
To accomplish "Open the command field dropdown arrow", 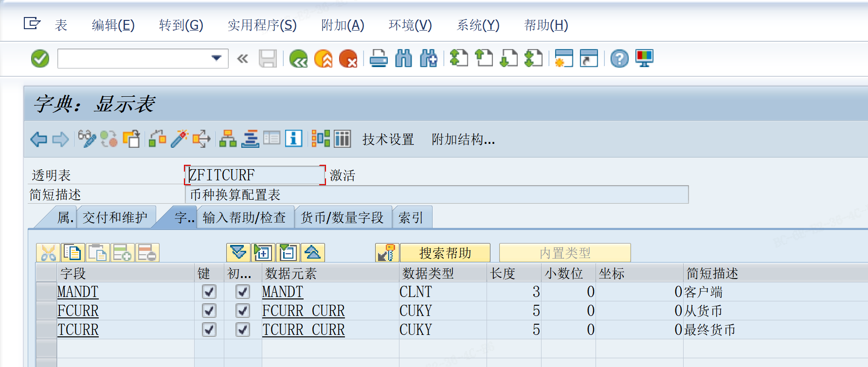I will tap(217, 58).
